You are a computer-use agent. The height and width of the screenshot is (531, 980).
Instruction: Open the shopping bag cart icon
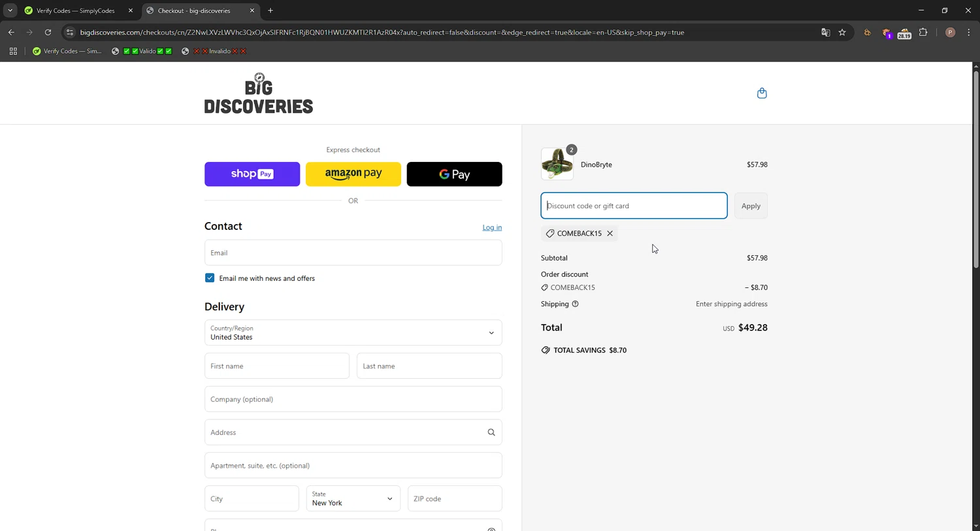click(762, 93)
